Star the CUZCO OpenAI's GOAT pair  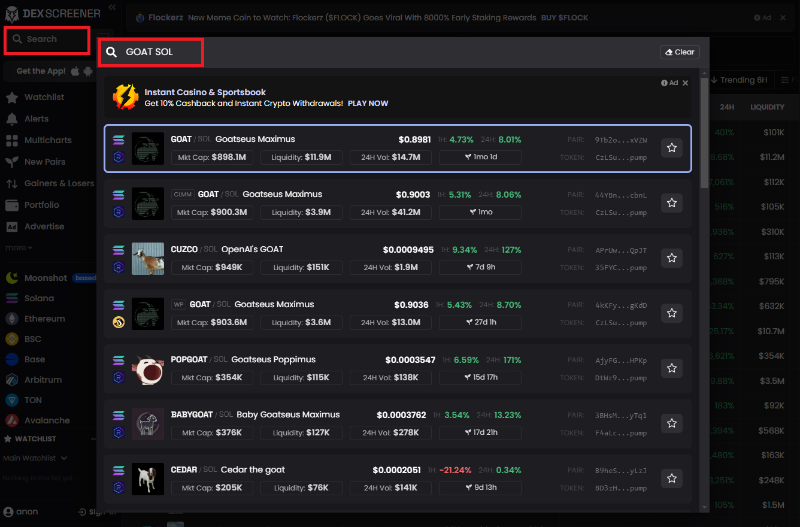671,258
